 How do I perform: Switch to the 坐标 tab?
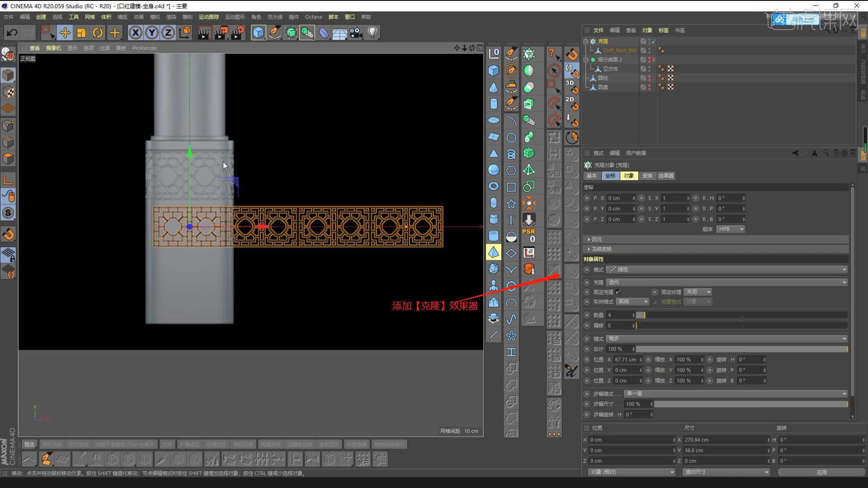click(610, 176)
